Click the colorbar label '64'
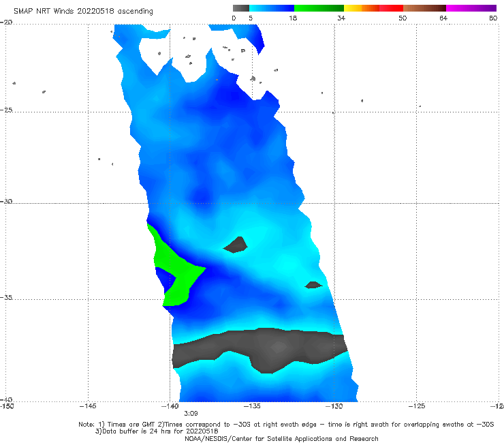Screen dimensions: 504x443 443,18
